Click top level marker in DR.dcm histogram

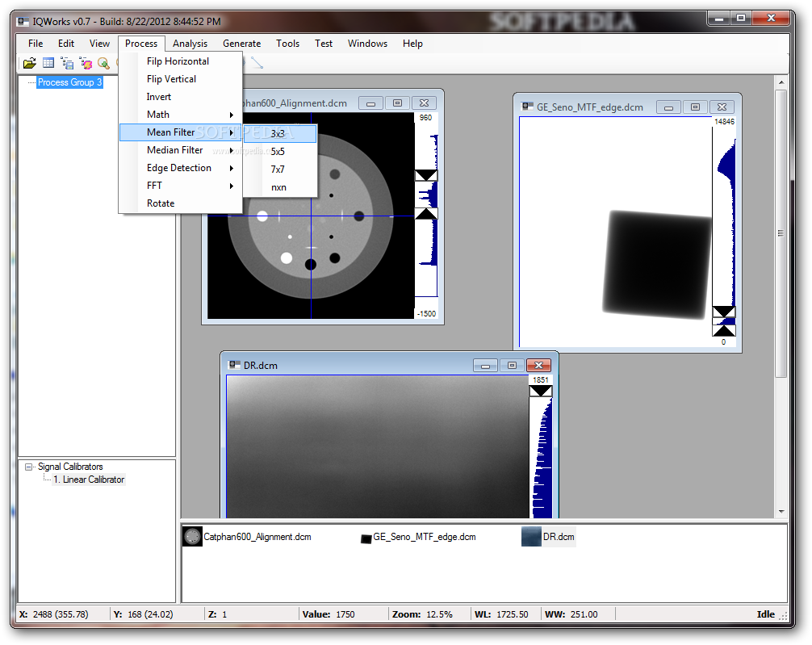pos(541,392)
